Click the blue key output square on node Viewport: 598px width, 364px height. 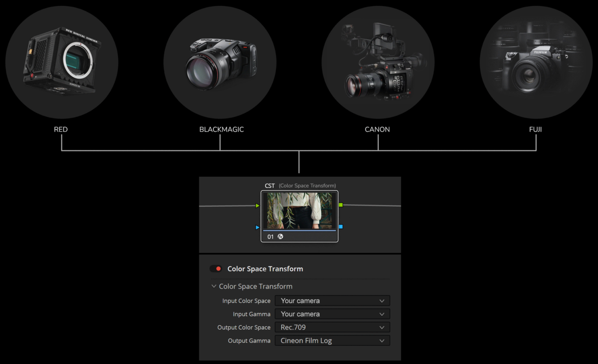[341, 227]
